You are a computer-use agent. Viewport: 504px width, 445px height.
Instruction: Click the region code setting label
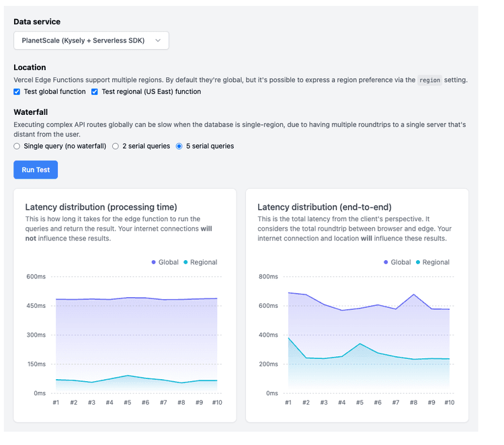click(x=429, y=80)
